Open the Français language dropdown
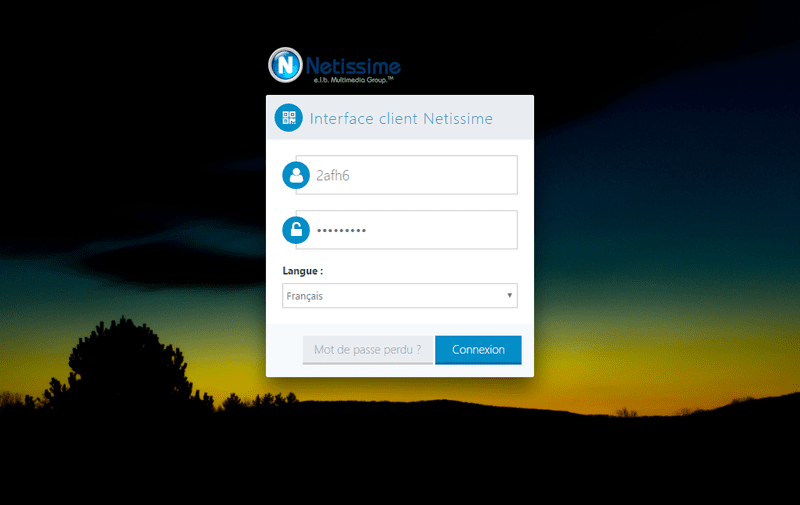800x505 pixels. pos(399,296)
